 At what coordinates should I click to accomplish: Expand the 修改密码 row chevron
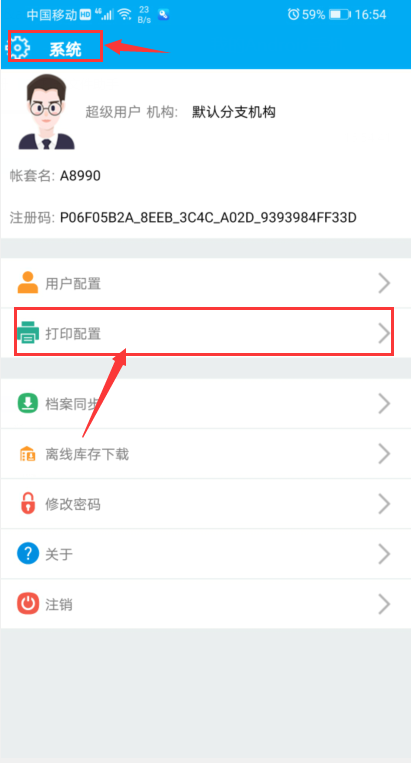[384, 504]
